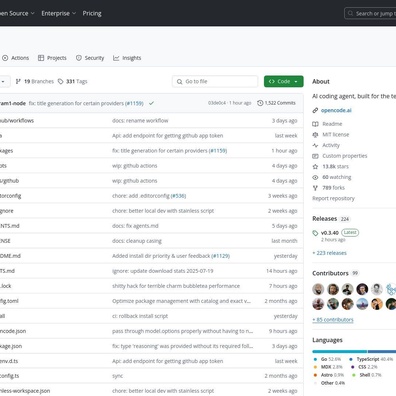The height and width of the screenshot is (396, 396).
Task: Open the Pricing page
Action: [92, 13]
